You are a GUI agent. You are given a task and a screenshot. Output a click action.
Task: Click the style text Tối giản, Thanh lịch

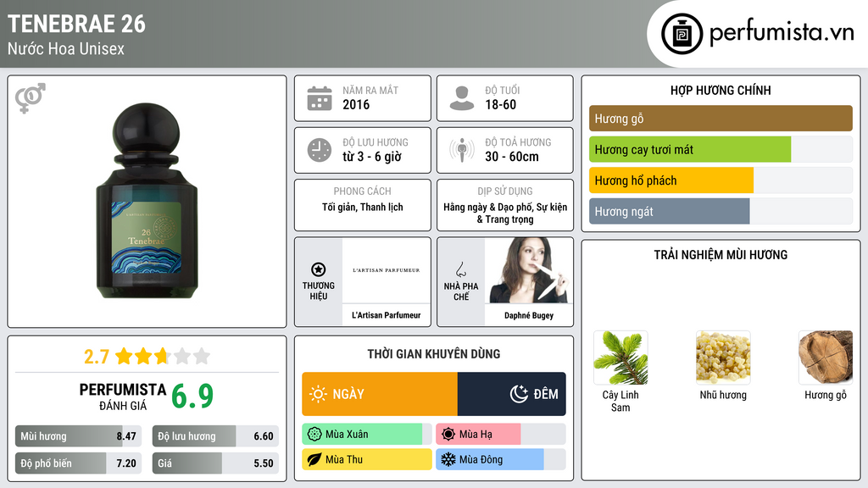(x=363, y=207)
